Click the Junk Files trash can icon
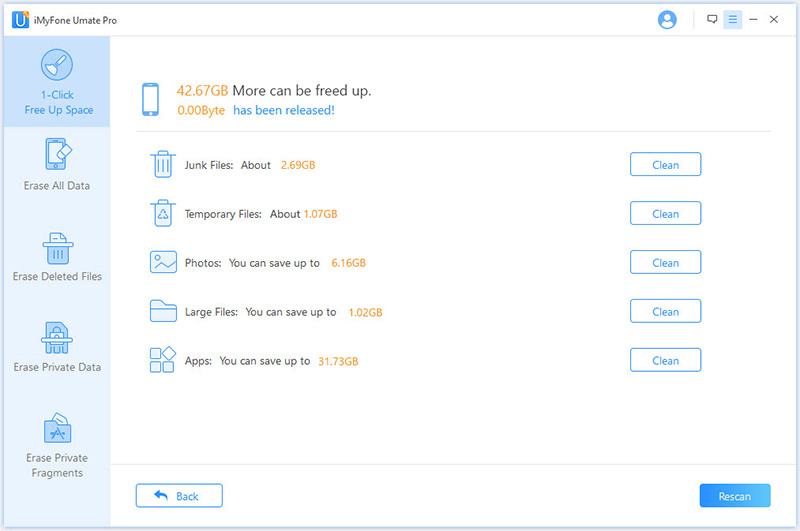 [x=163, y=164]
